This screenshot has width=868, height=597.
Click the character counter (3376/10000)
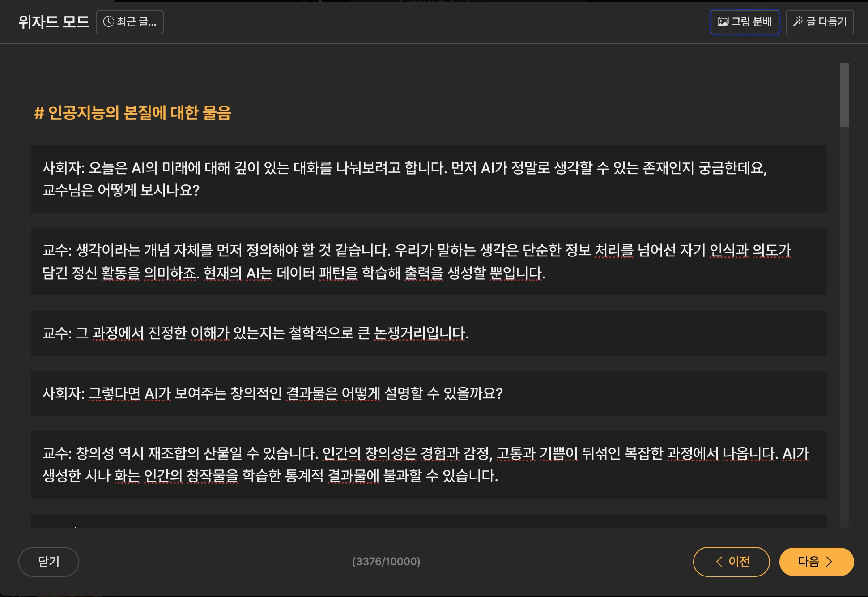pos(386,562)
